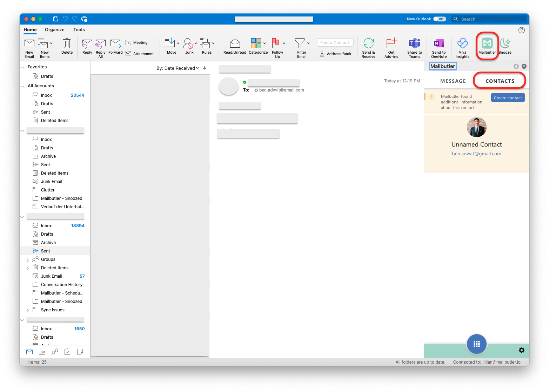Click the save icon in title bar

(x=56, y=19)
